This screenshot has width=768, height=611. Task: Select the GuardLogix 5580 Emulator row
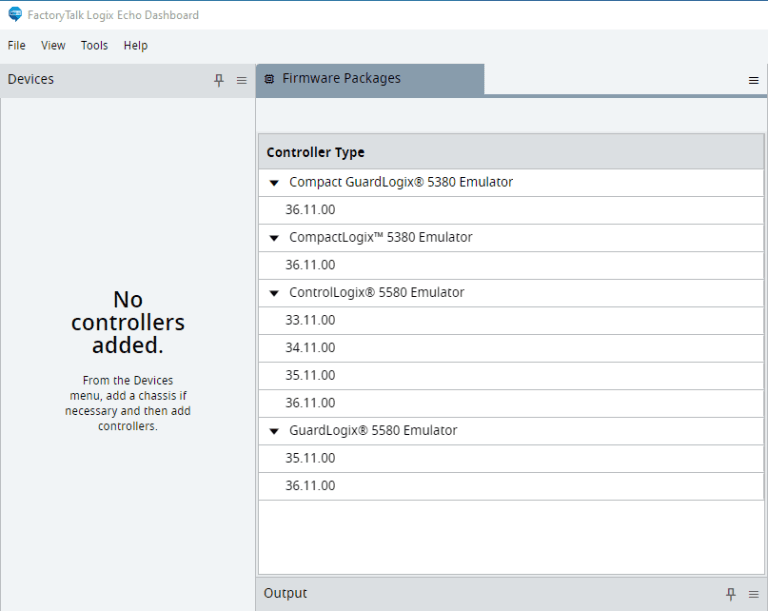click(511, 431)
